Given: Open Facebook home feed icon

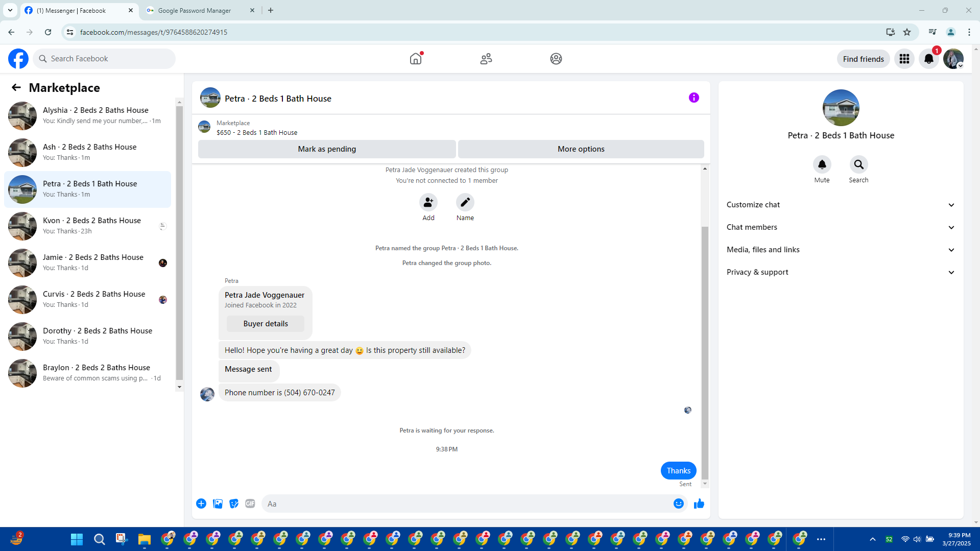Looking at the screenshot, I should (416, 59).
